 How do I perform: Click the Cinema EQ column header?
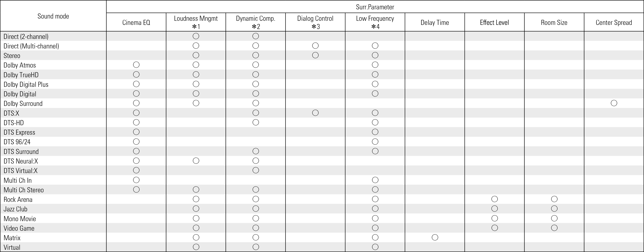tap(136, 22)
